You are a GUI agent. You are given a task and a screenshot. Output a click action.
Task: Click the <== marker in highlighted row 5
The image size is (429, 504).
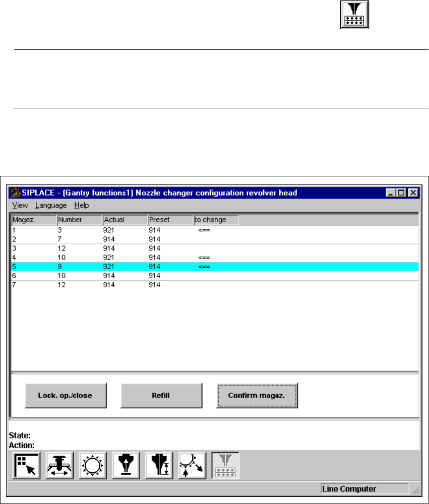204,267
